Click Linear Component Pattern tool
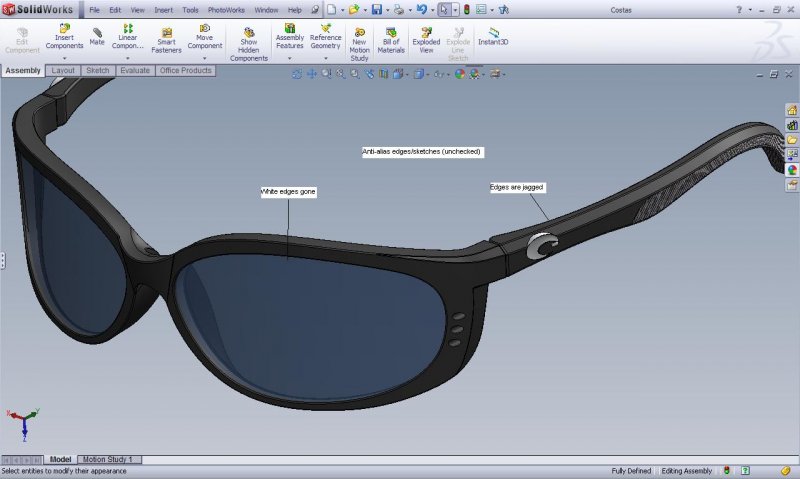 [x=128, y=37]
